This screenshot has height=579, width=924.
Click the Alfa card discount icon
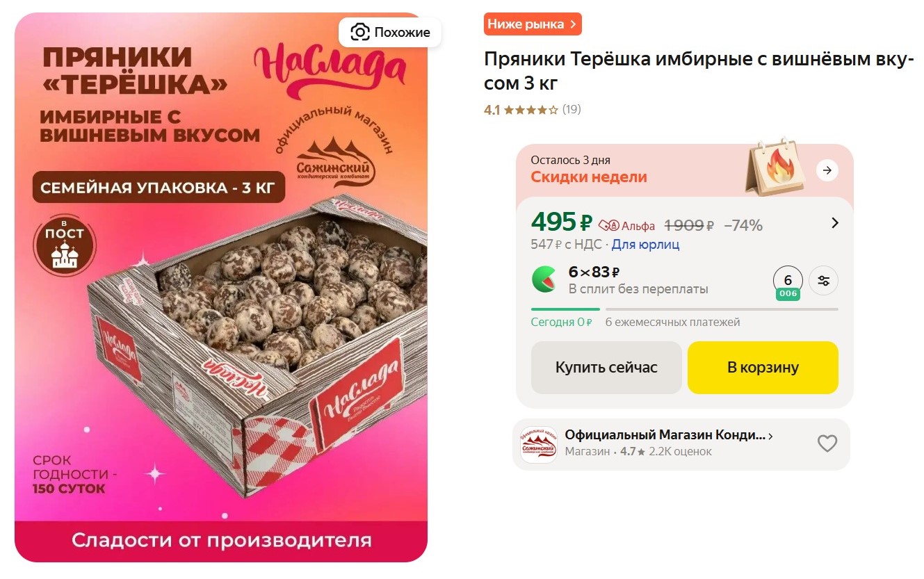(x=608, y=225)
